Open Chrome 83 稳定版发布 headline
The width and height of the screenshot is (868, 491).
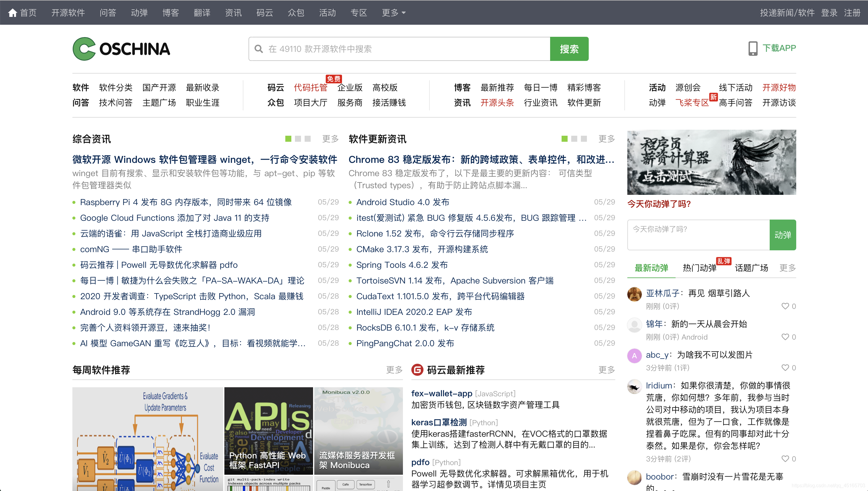click(x=481, y=160)
